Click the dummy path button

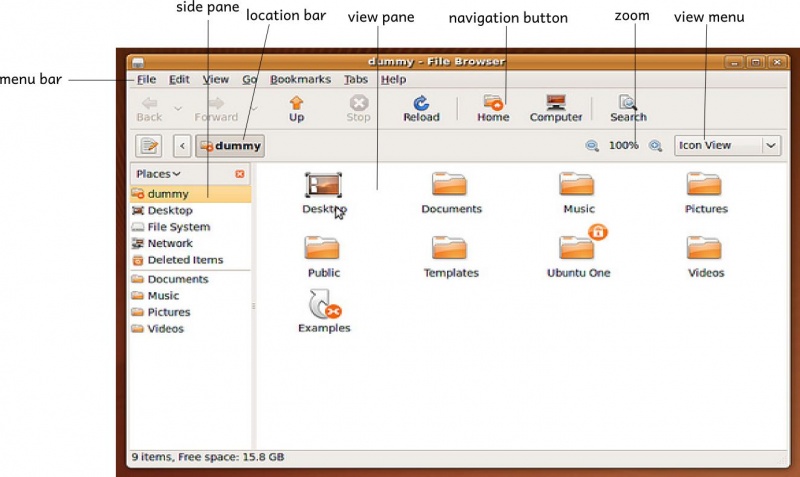click(230, 146)
